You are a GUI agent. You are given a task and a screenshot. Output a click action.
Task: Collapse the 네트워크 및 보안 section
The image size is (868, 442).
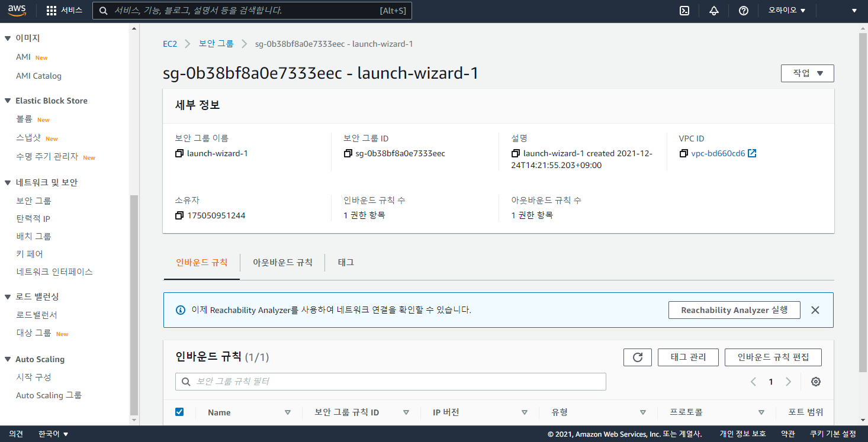[8, 183]
